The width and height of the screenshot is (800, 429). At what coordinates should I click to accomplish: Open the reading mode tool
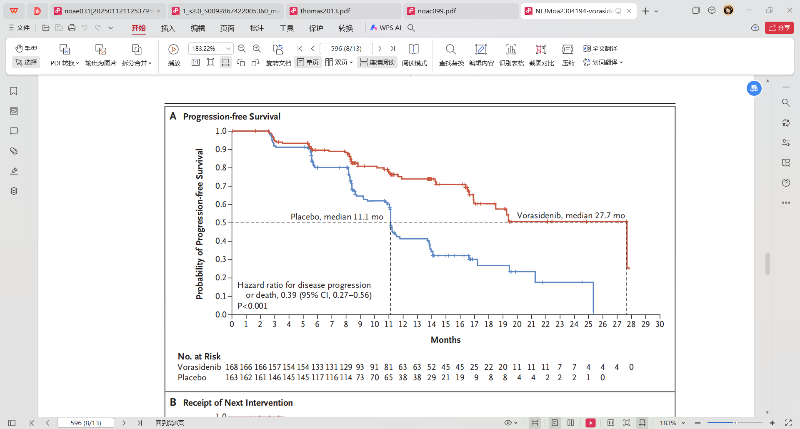[x=414, y=55]
